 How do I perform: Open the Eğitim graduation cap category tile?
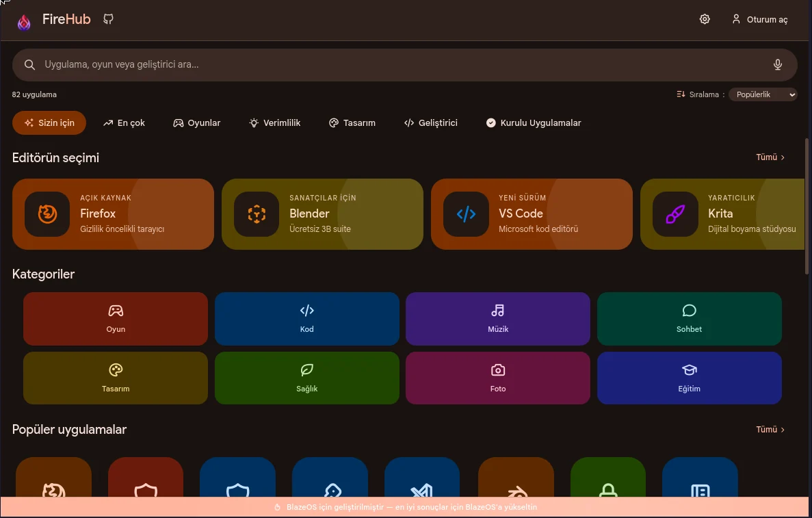coord(690,378)
